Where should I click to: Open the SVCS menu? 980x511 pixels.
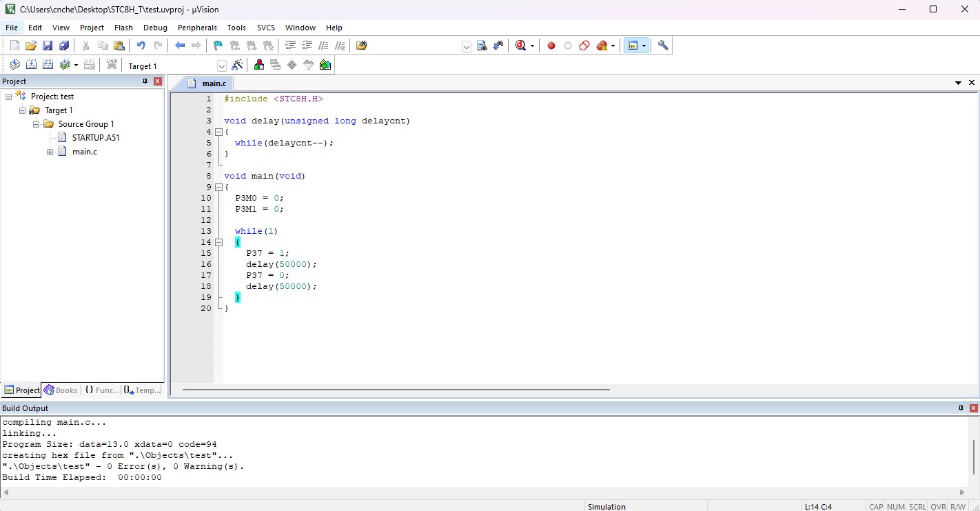point(266,28)
